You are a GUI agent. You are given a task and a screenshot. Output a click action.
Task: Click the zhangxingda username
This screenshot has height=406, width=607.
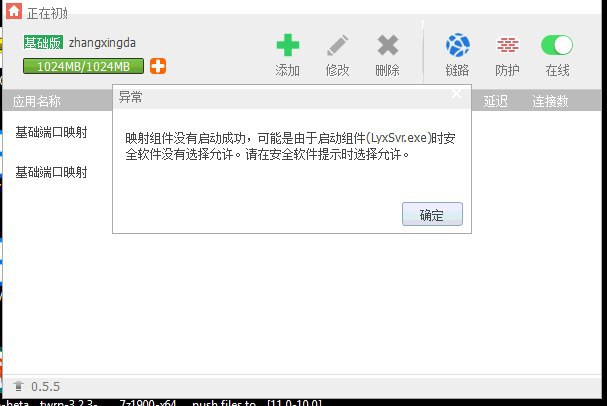[x=102, y=43]
